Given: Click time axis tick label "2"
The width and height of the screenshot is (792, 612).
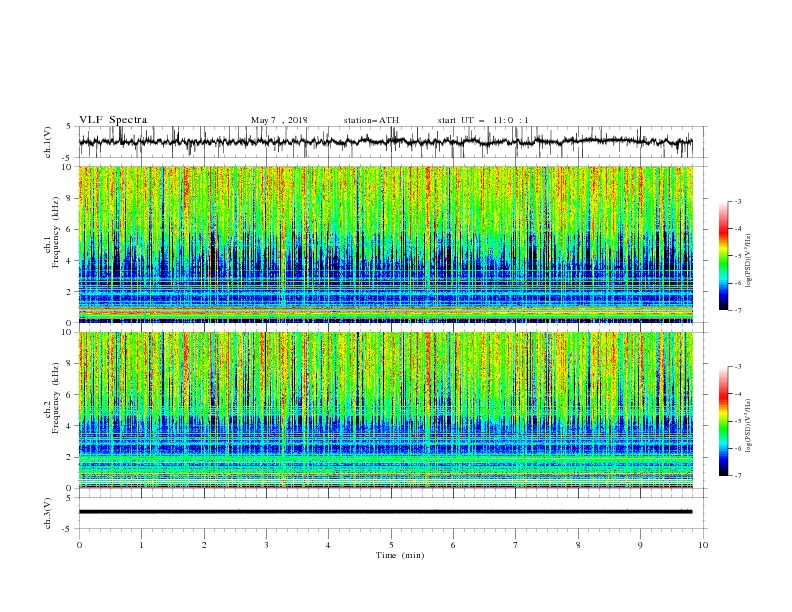Looking at the screenshot, I should coord(204,545).
